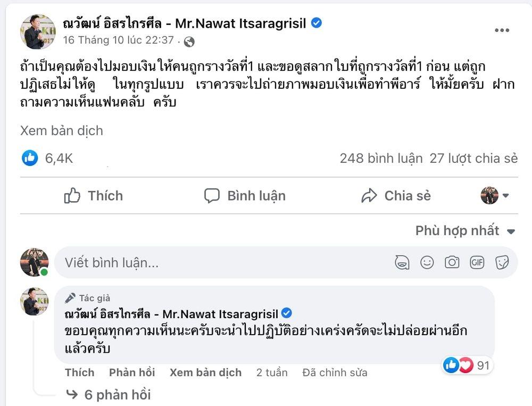Open the 'Phù hợp nhất' sort dropdown

pyautogui.click(x=464, y=231)
